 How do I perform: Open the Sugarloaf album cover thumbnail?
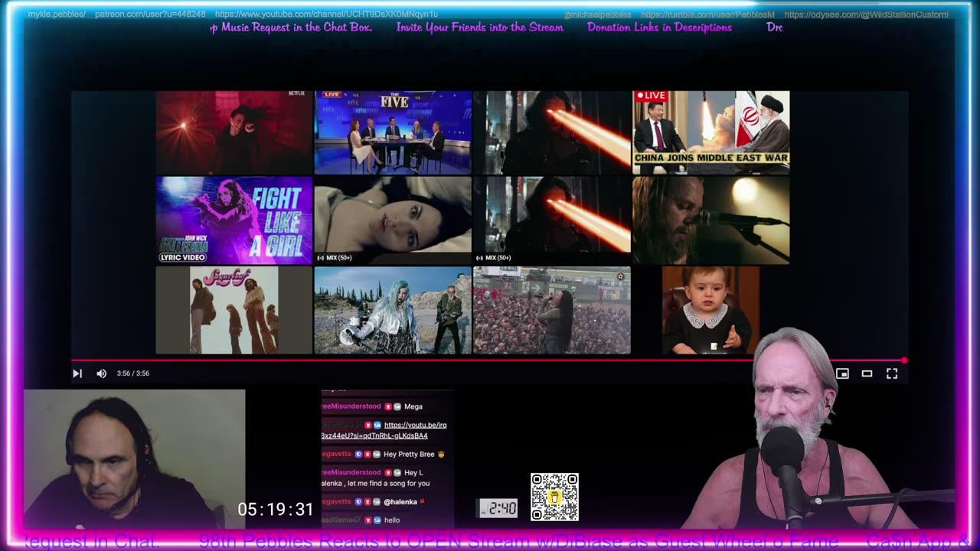pos(234,310)
